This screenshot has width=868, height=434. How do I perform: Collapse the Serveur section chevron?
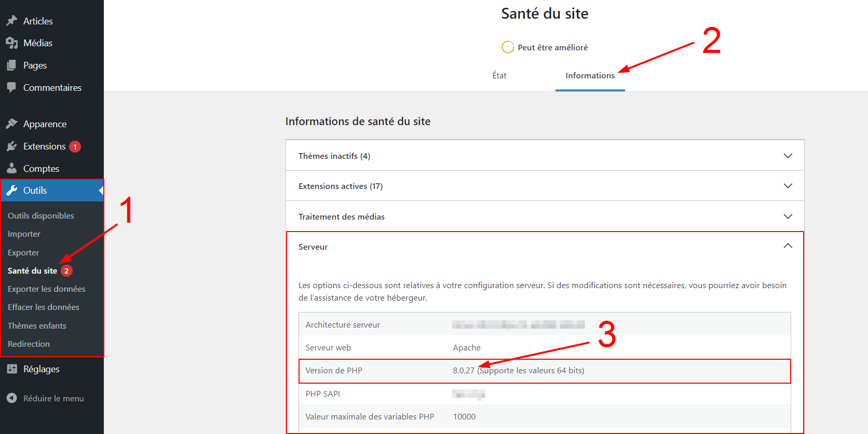(788, 246)
